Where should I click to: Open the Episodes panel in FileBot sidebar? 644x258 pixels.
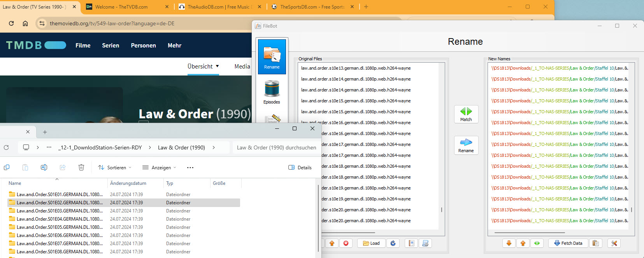[272, 92]
